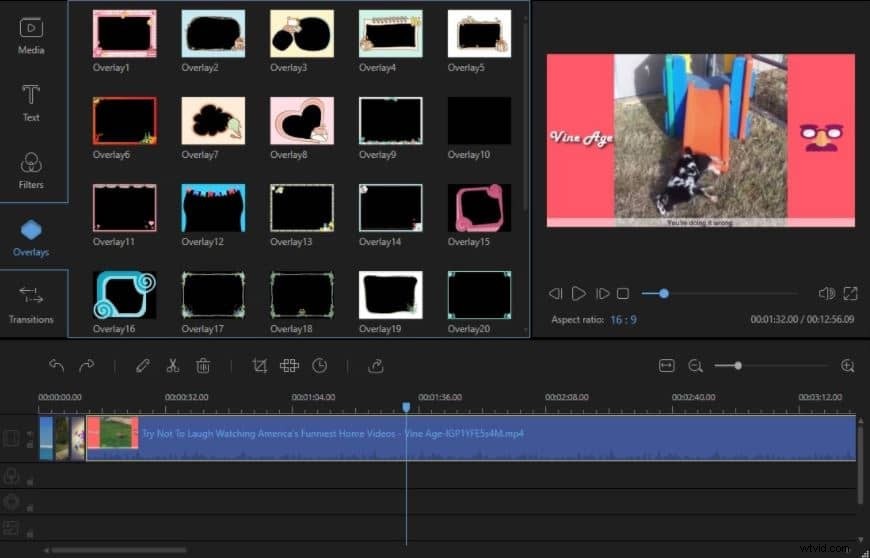Select Overlay2 thumbnail
This screenshot has width=870, height=558.
click(213, 33)
